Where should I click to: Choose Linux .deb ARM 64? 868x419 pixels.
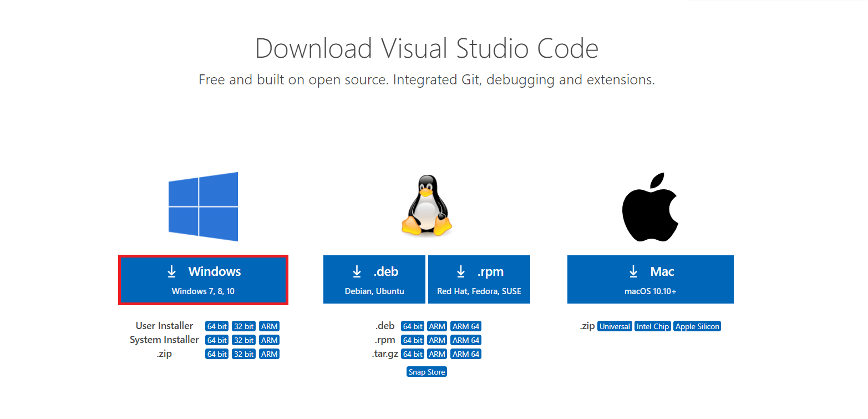[466, 326]
